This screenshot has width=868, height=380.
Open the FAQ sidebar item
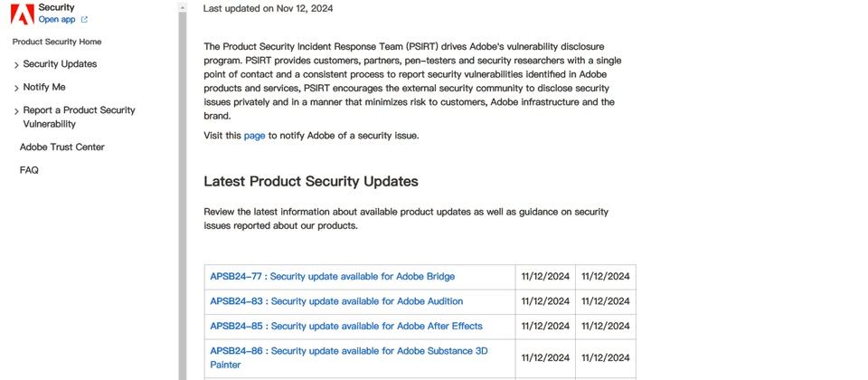tap(29, 170)
